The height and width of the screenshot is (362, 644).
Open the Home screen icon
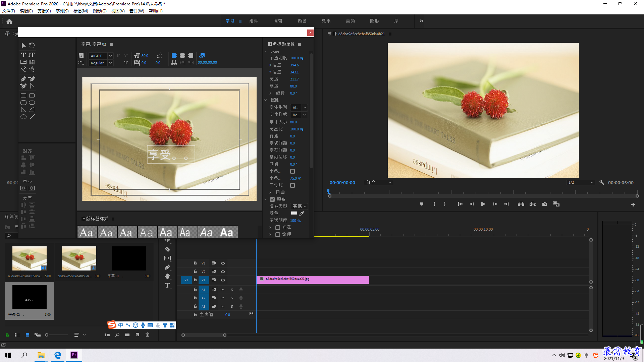[9, 21]
